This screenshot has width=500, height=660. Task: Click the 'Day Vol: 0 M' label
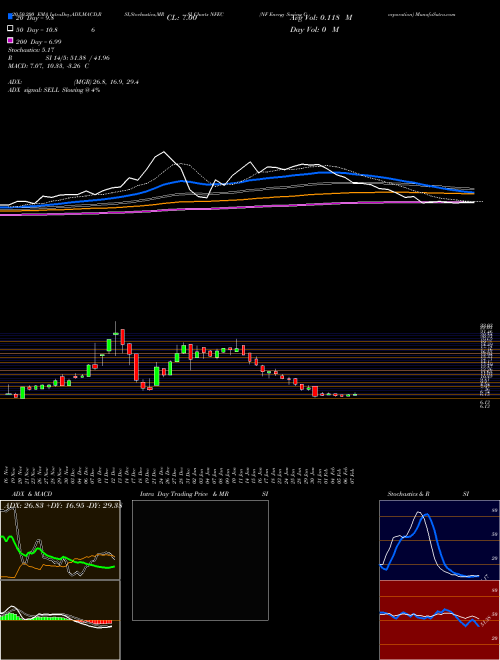(314, 29)
